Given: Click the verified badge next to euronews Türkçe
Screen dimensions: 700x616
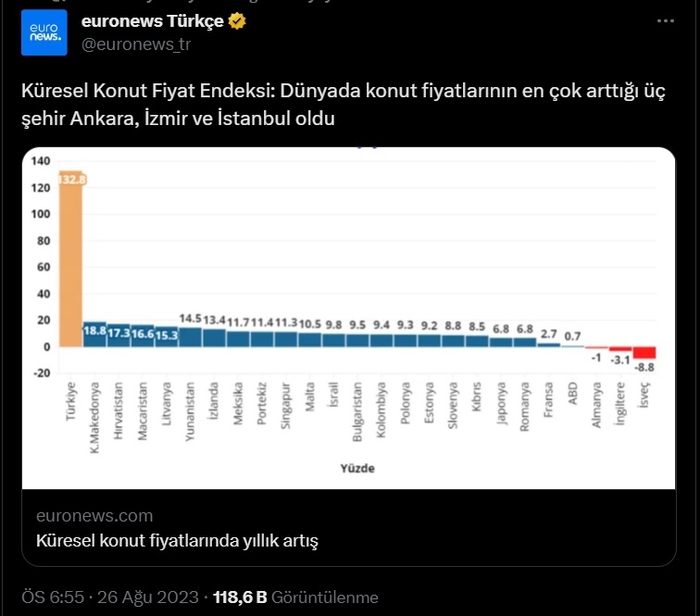Looking at the screenshot, I should (x=237, y=21).
